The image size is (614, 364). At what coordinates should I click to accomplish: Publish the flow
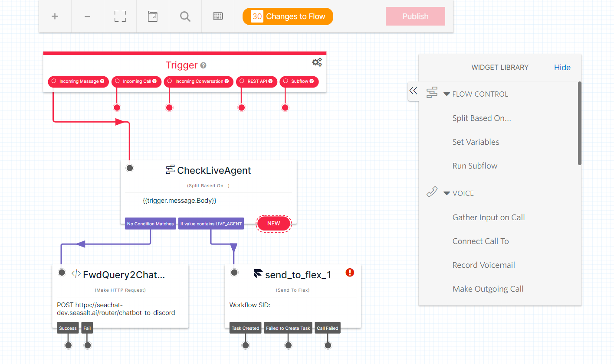point(415,16)
